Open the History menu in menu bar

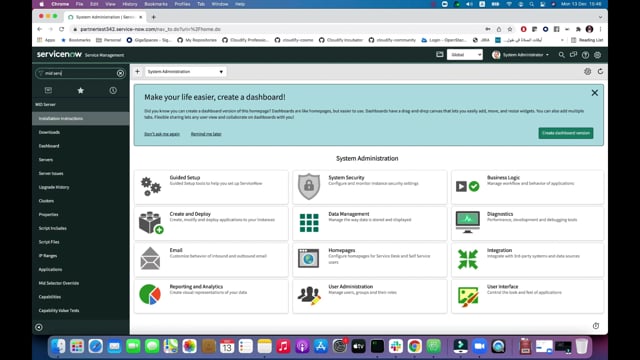coord(130,4)
